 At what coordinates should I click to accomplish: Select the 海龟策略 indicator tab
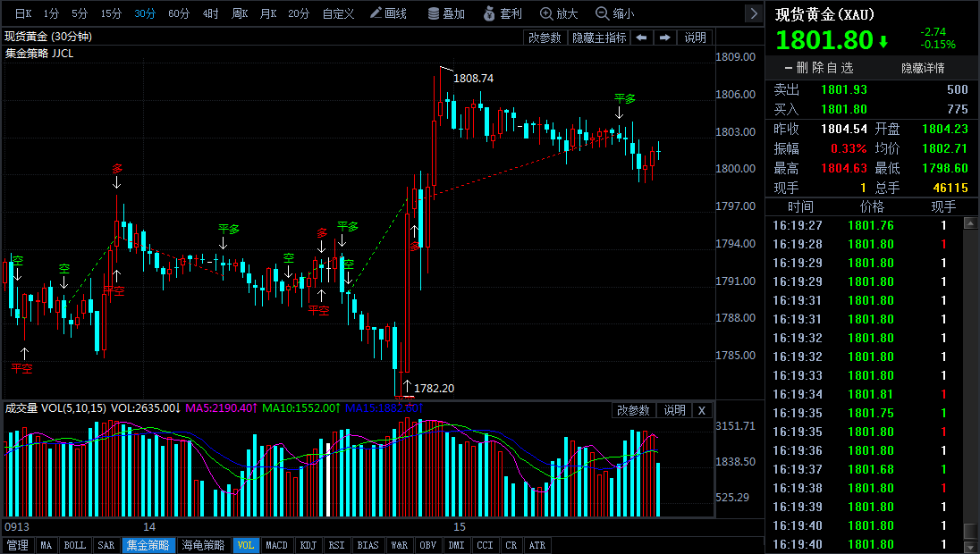[203, 545]
